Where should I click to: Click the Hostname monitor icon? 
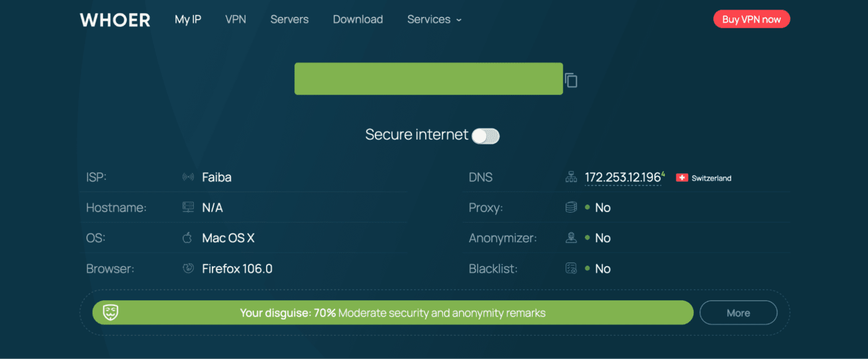pos(188,207)
